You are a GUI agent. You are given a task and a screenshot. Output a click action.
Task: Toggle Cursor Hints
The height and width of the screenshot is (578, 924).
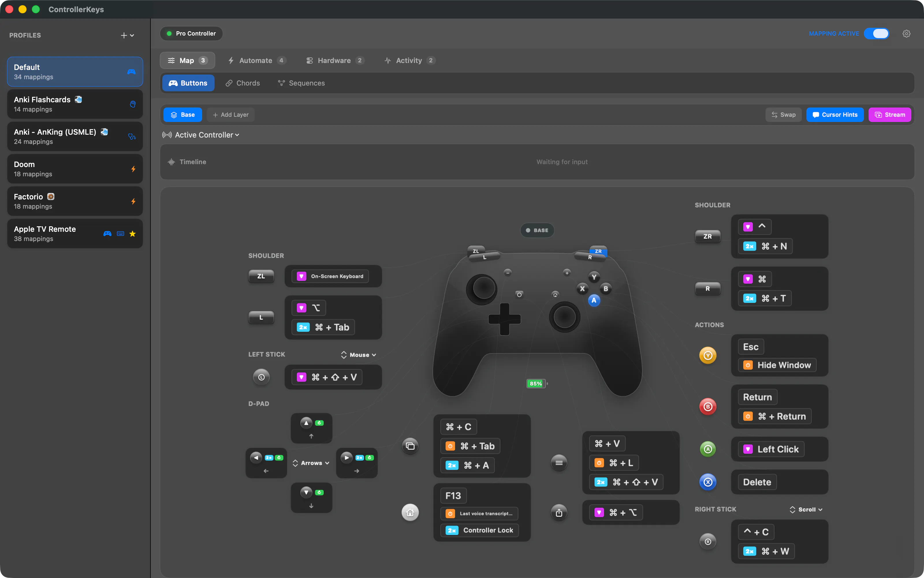click(835, 115)
